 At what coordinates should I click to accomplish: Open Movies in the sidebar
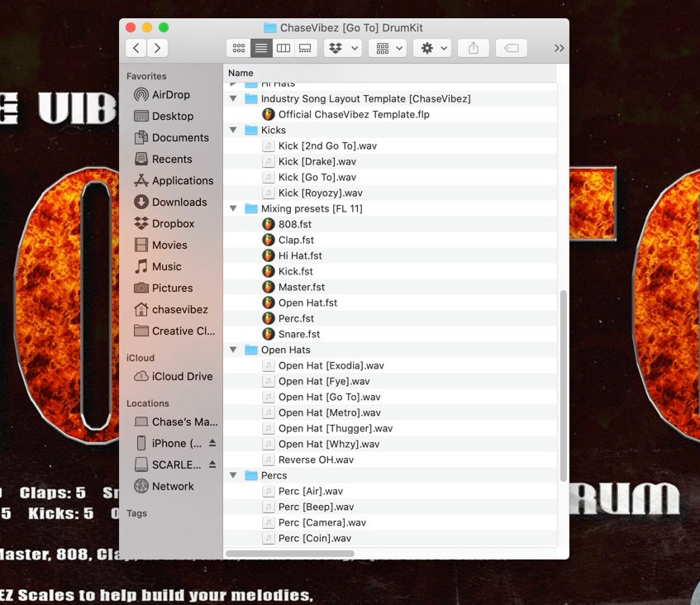(x=169, y=245)
